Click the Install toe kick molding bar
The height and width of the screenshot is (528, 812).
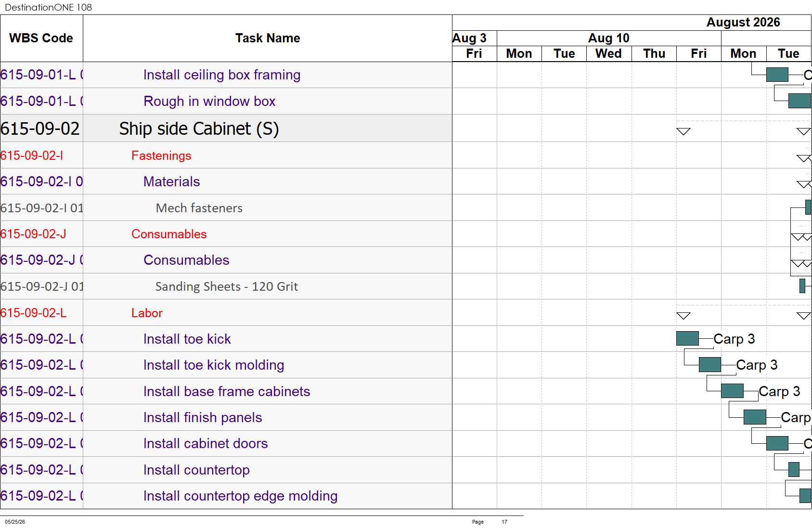709,364
